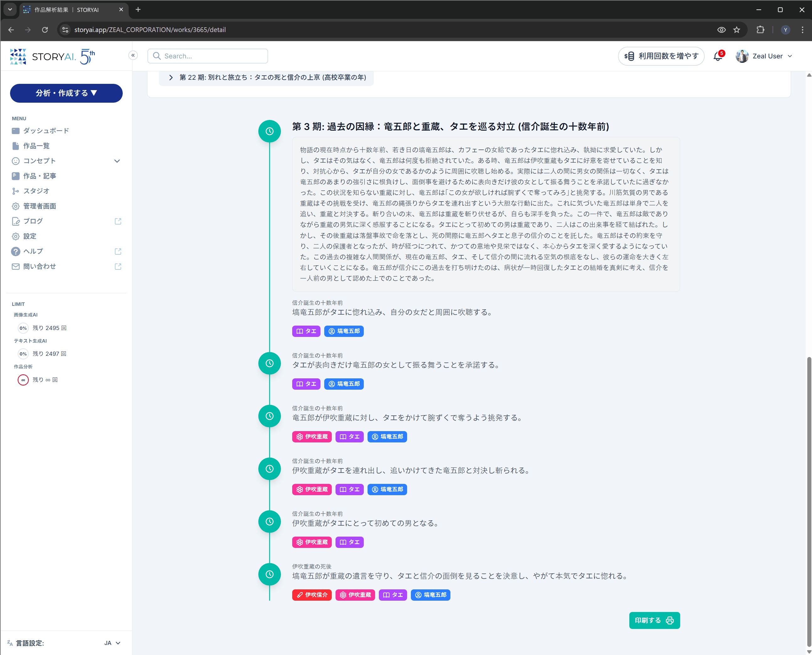Click 伊吹重蔵 tag under 腕ずくで奪う event
The height and width of the screenshot is (655, 812).
(312, 436)
